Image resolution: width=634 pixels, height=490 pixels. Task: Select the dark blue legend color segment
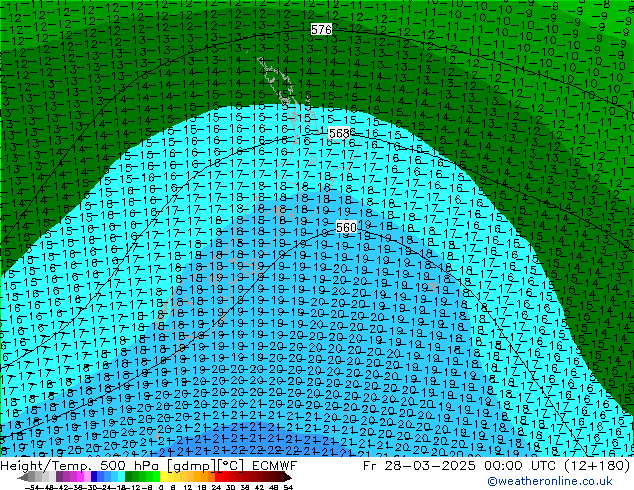[x=94, y=477]
